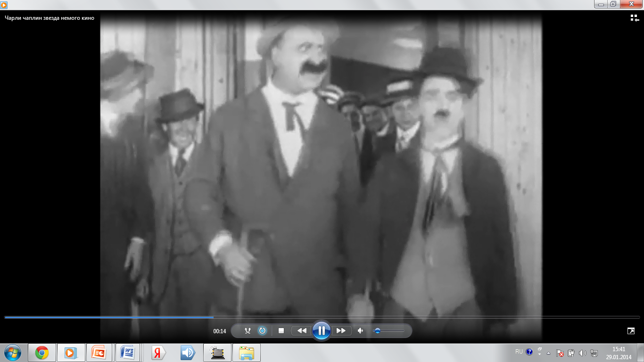Click the video seek progress bar

[x=322, y=317]
